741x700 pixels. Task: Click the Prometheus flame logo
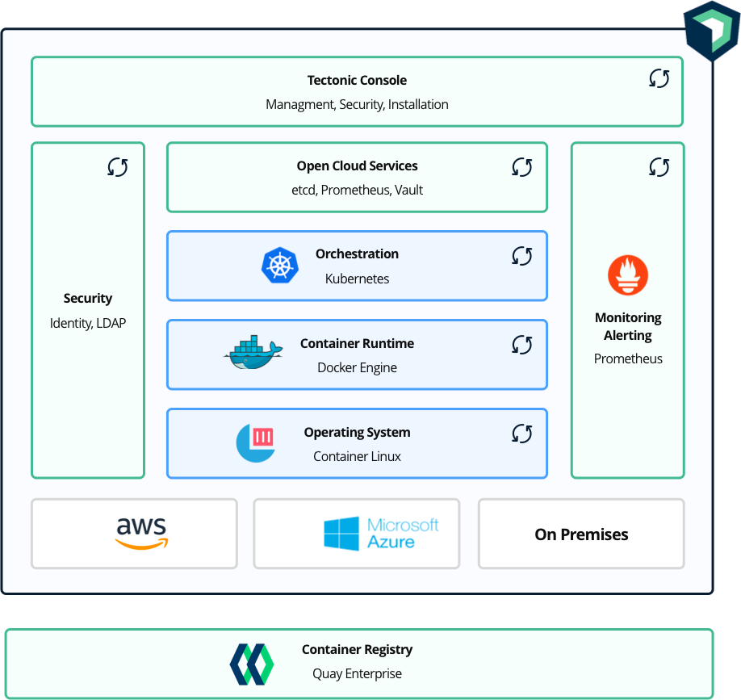pyautogui.click(x=627, y=275)
